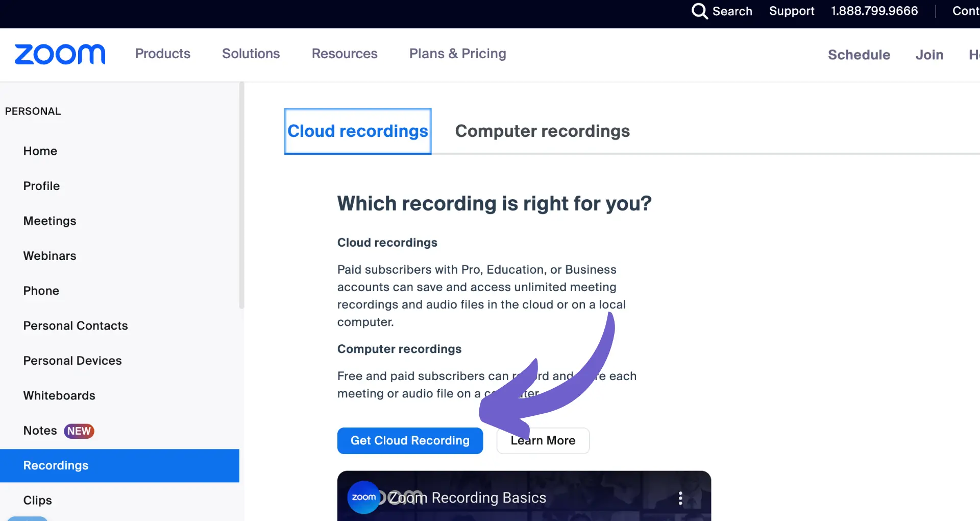980x521 pixels.
Task: Go to Plans & Pricing
Action: tap(458, 54)
